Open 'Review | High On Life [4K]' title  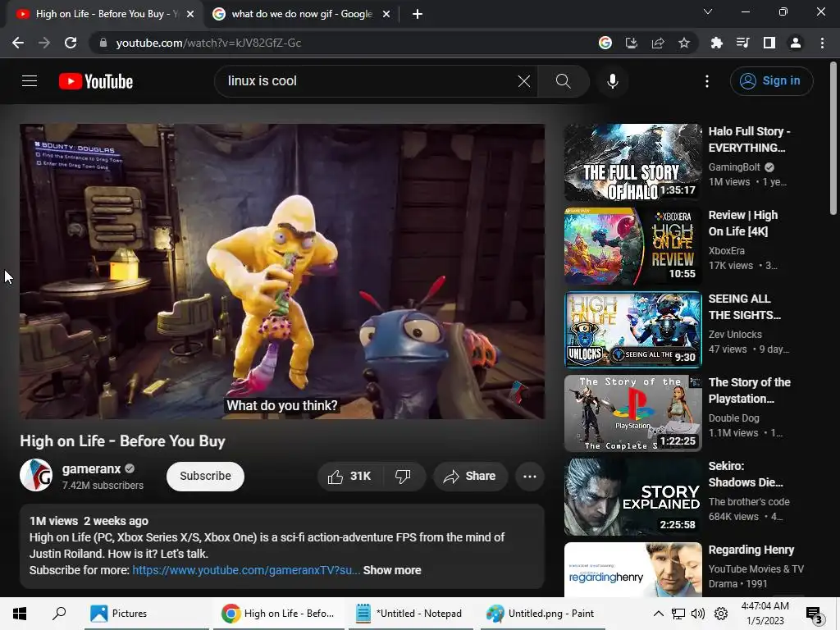tap(743, 223)
